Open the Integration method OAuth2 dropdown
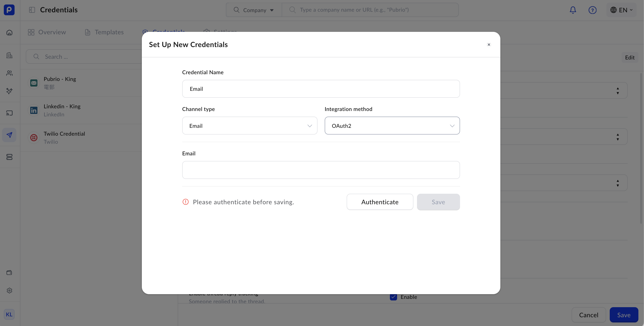 point(392,126)
